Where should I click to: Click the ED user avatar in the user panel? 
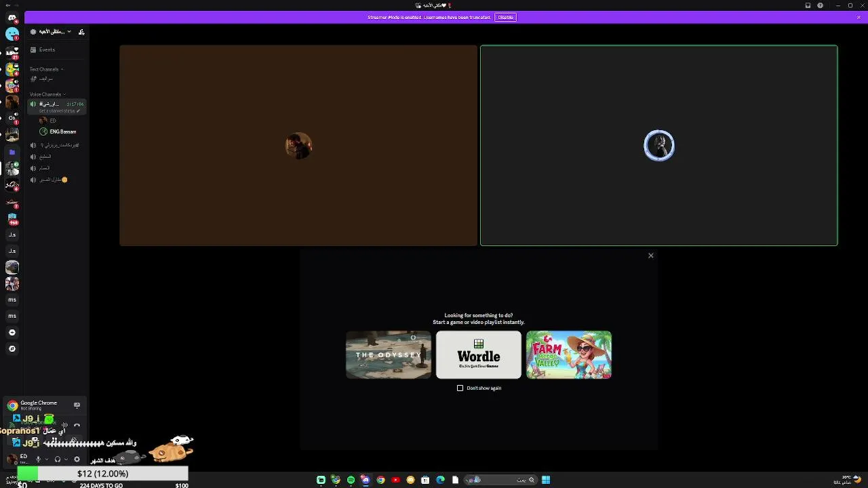click(12, 459)
